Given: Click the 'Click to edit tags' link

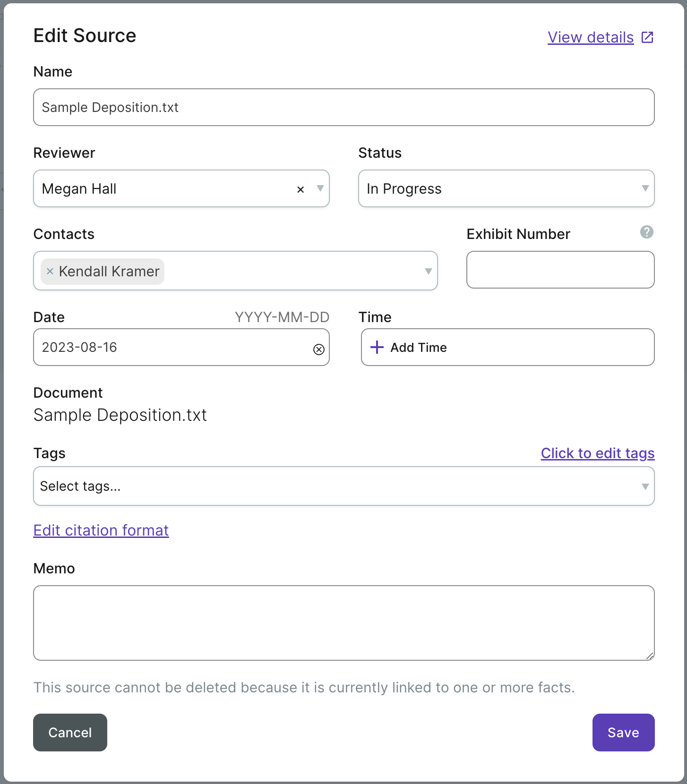Looking at the screenshot, I should point(597,453).
